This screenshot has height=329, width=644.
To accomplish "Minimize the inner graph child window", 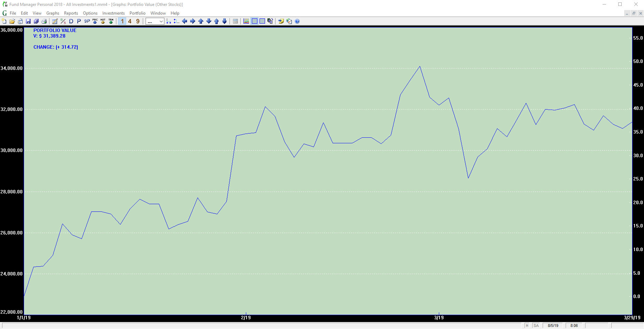I will [x=627, y=13].
